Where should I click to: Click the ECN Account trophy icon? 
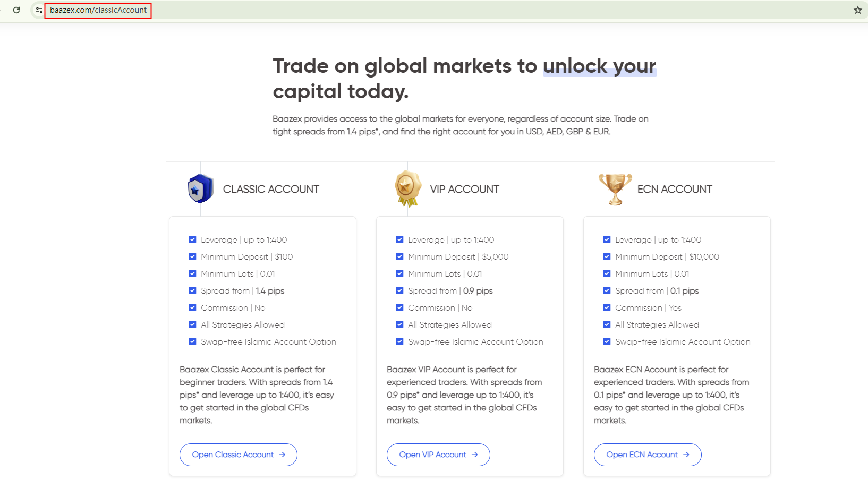[x=615, y=189]
